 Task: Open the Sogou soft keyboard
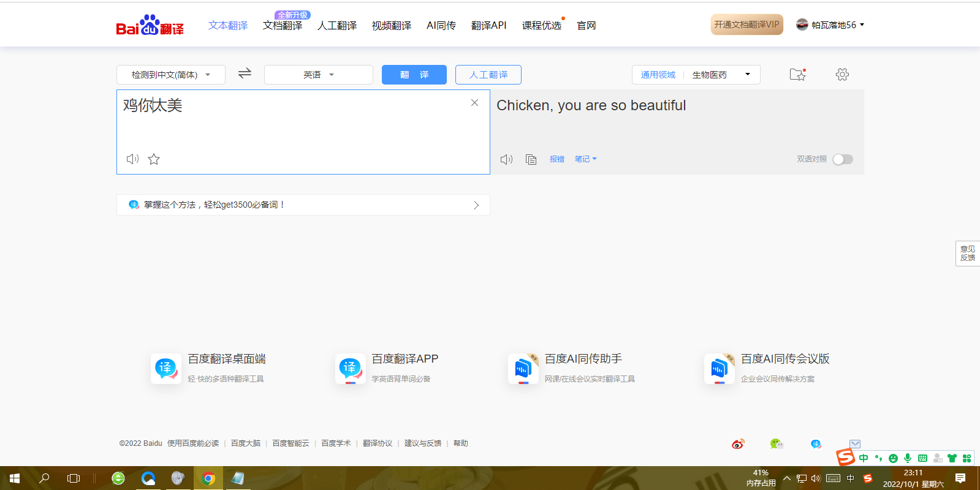coord(922,458)
